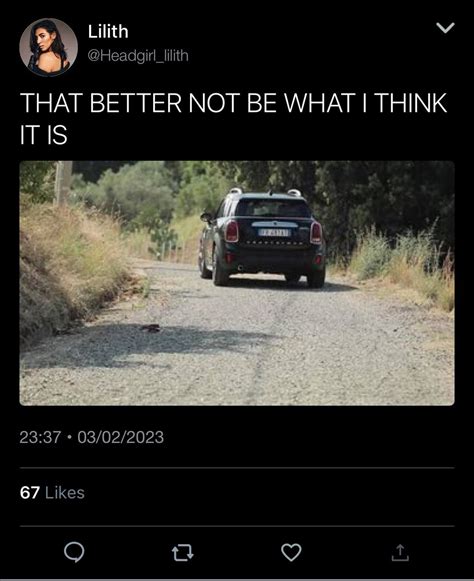Screen dimensions: 474x581
Task: Select the 03/02/2023 date
Action: click(x=120, y=437)
